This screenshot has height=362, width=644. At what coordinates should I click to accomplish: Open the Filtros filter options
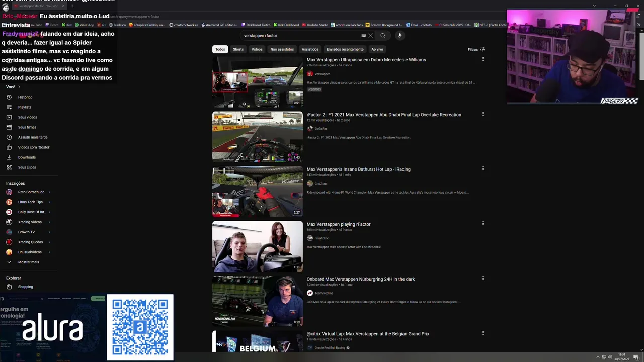click(476, 49)
